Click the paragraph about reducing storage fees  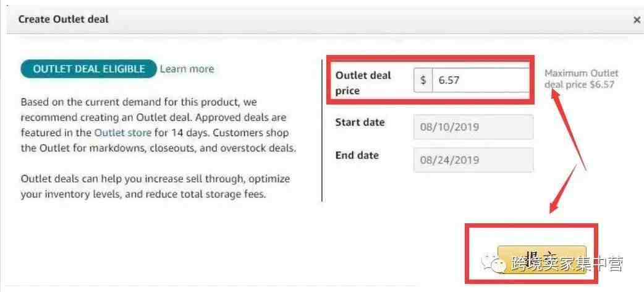155,187
